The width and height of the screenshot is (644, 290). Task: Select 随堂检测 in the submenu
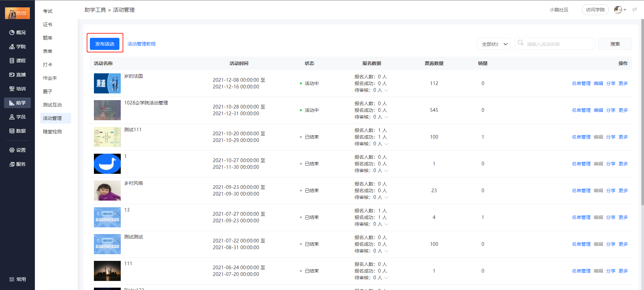pyautogui.click(x=52, y=132)
